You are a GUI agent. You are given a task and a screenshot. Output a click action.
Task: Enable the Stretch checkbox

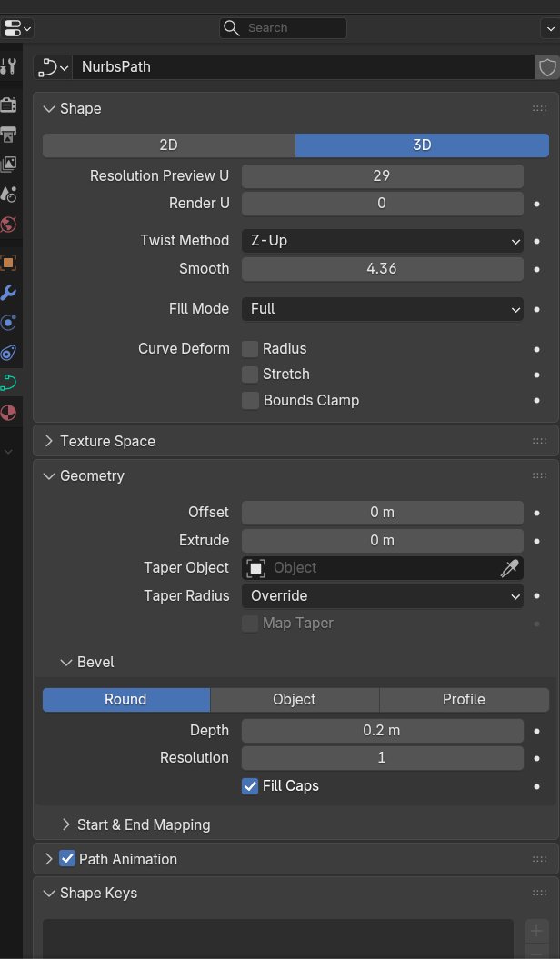249,375
